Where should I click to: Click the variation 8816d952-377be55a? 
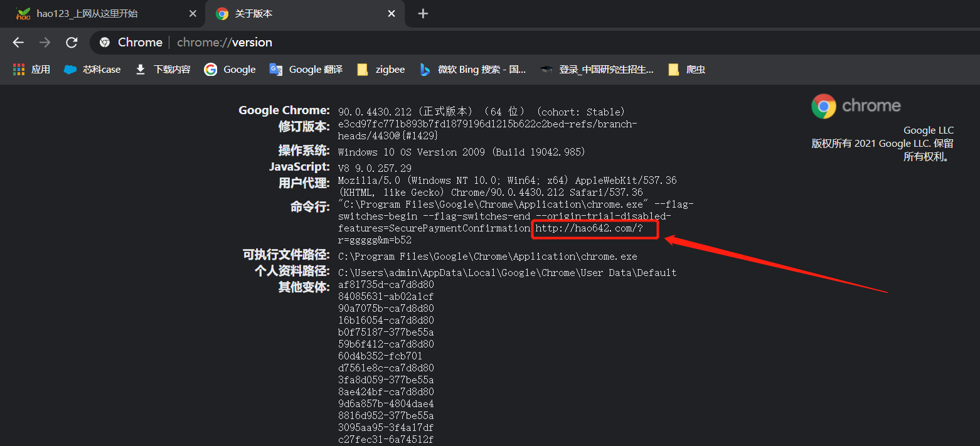pos(386,416)
